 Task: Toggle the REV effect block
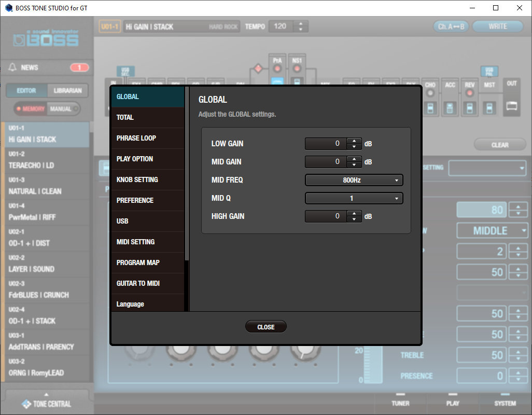[x=470, y=93]
